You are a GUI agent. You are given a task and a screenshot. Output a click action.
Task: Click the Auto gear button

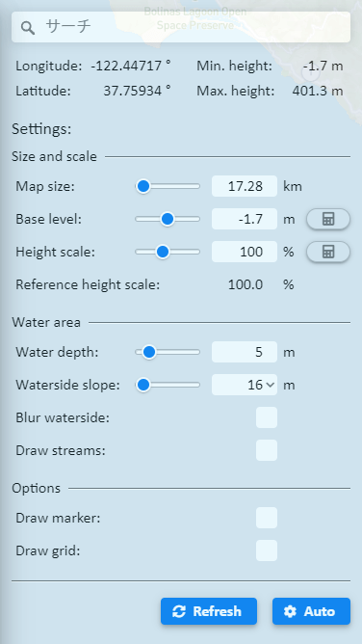(x=311, y=611)
